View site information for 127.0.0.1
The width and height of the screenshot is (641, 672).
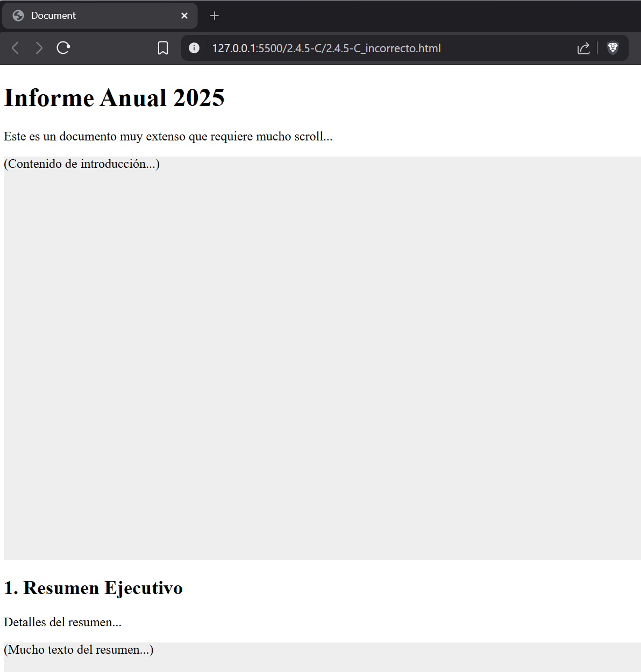(194, 48)
